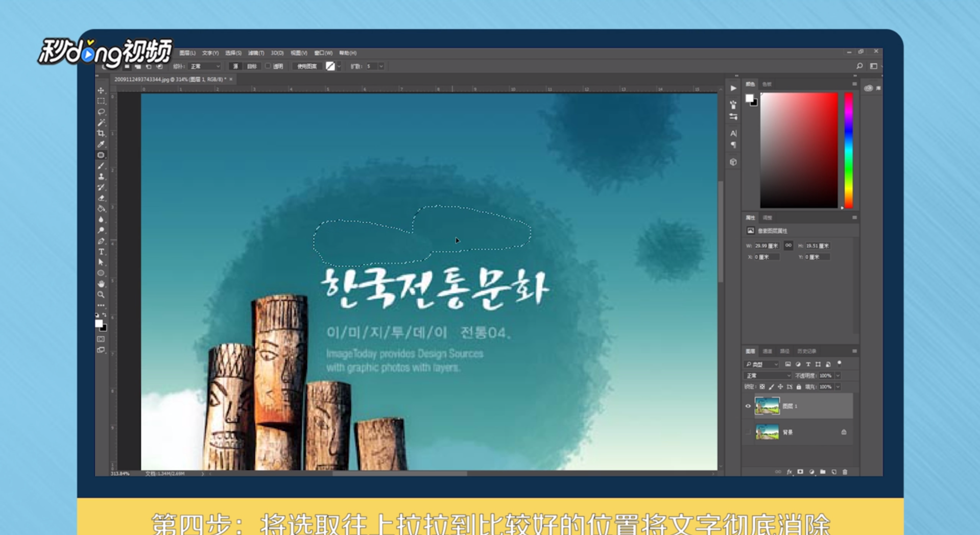Image resolution: width=980 pixels, height=535 pixels.
Task: Select the Hand tool
Action: 101,284
